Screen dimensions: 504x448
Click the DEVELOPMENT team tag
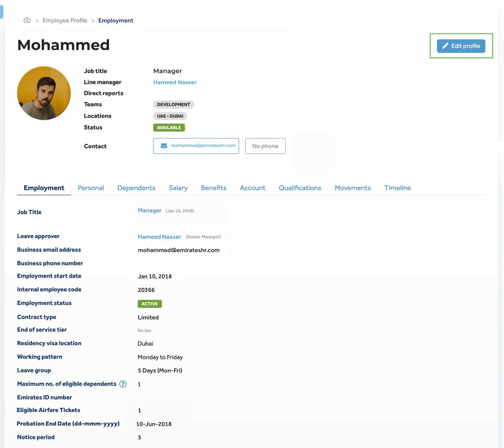point(173,105)
